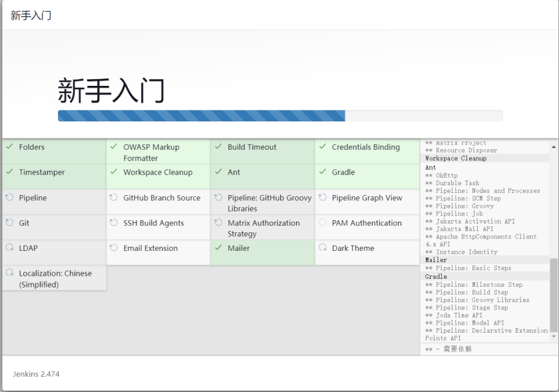The image size is (559, 392).
Task: Click 'Workspace Cleanup' in the plugin grid
Action: click(x=158, y=172)
